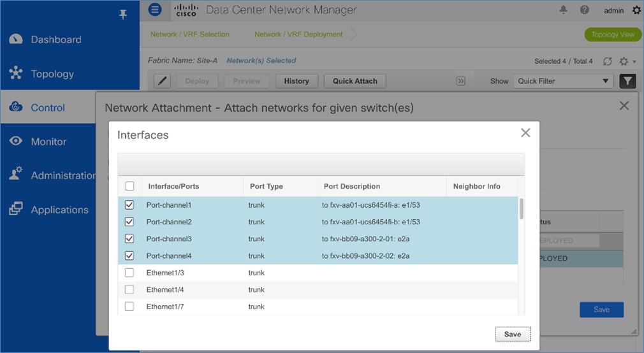
Task: Uncheck Port-channel1 checkbox
Action: [x=129, y=205]
